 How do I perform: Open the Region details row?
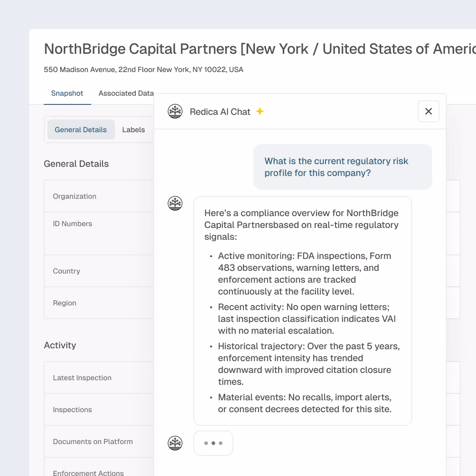(91, 303)
